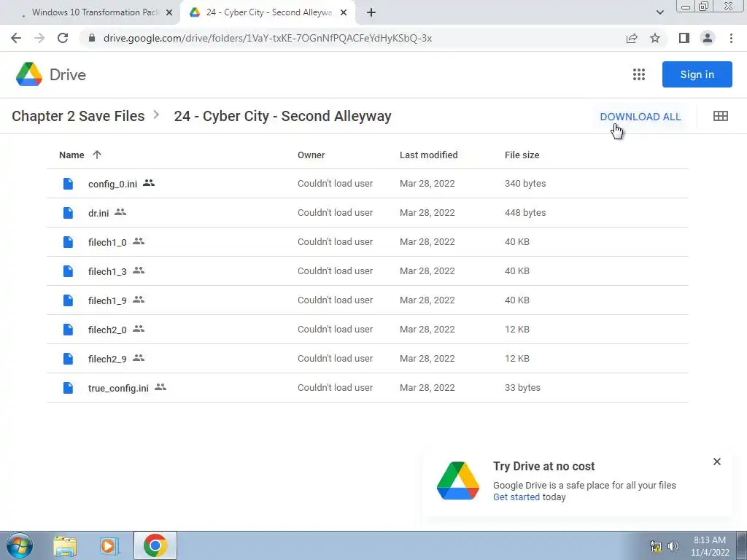Click the file icon of filech2_0
The image size is (747, 560).
pos(68,330)
